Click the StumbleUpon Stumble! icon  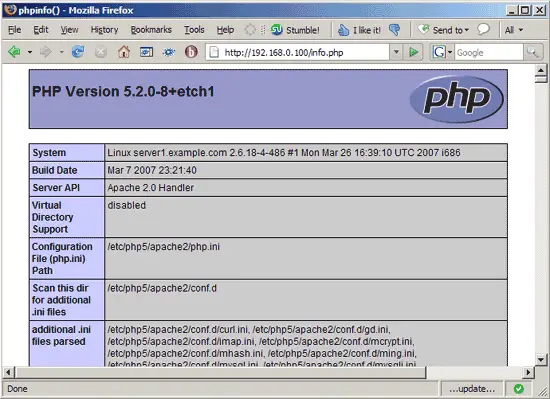coord(277,30)
